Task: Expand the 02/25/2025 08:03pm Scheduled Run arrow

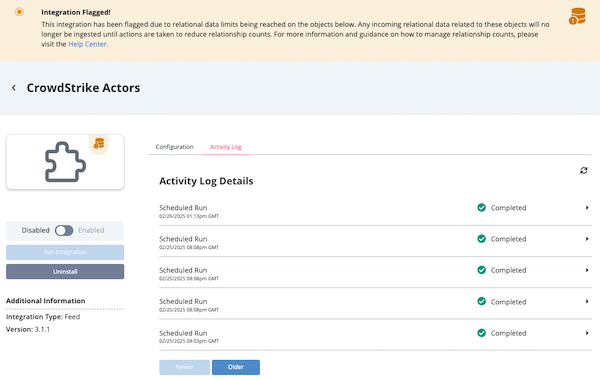Action: tap(587, 333)
